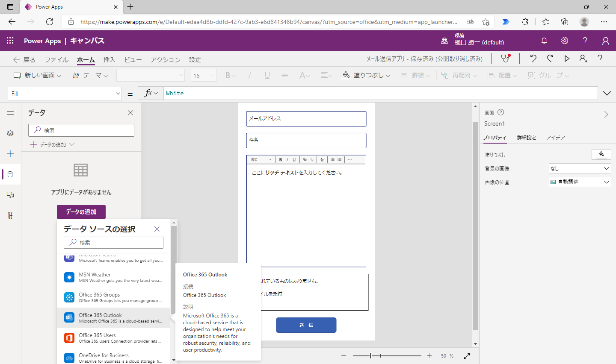
Task: Open the 新しい画面 dropdown
Action: coord(37,75)
